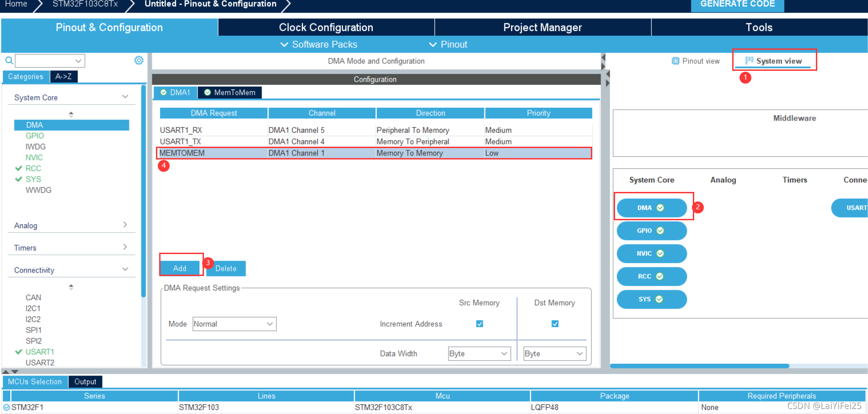This screenshot has height=414, width=868.
Task: Switch to A->Z listing tab
Action: 64,76
